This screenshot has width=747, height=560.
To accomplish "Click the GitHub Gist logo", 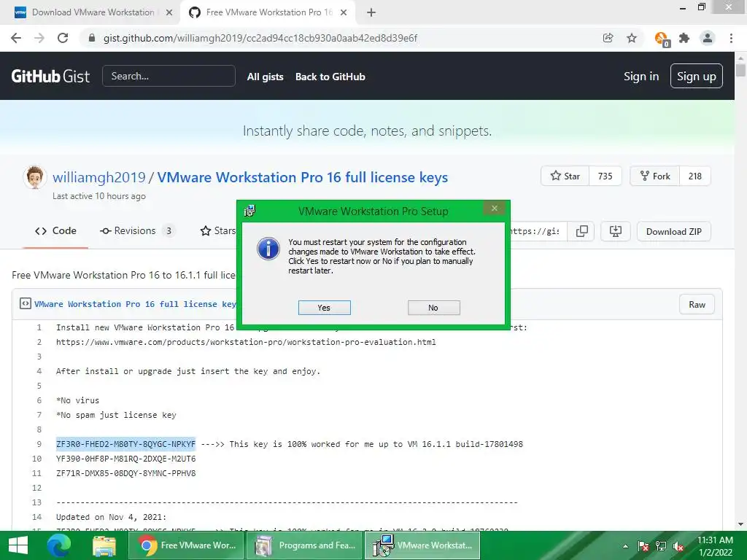I will [x=50, y=76].
